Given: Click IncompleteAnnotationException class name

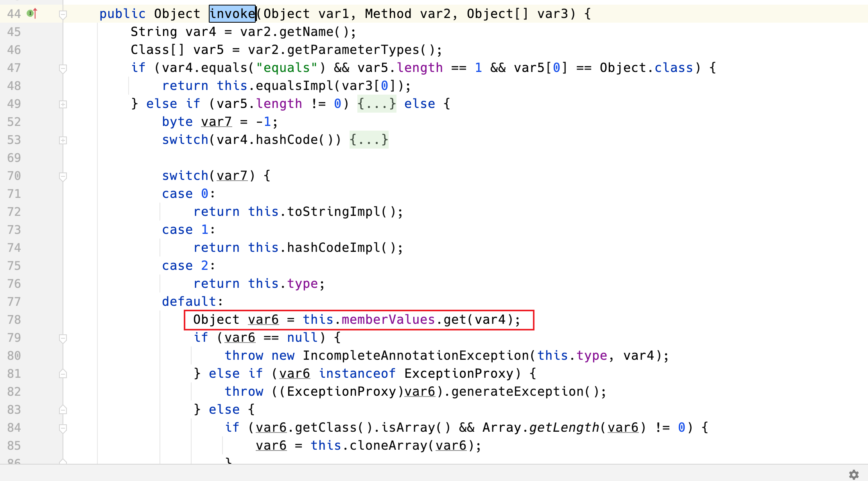Looking at the screenshot, I should click(x=415, y=356).
